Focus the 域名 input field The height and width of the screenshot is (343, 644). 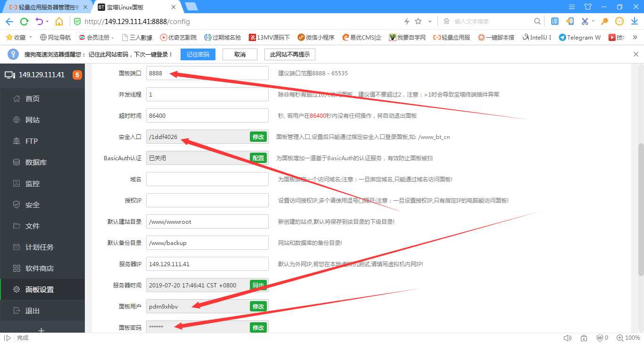(207, 179)
